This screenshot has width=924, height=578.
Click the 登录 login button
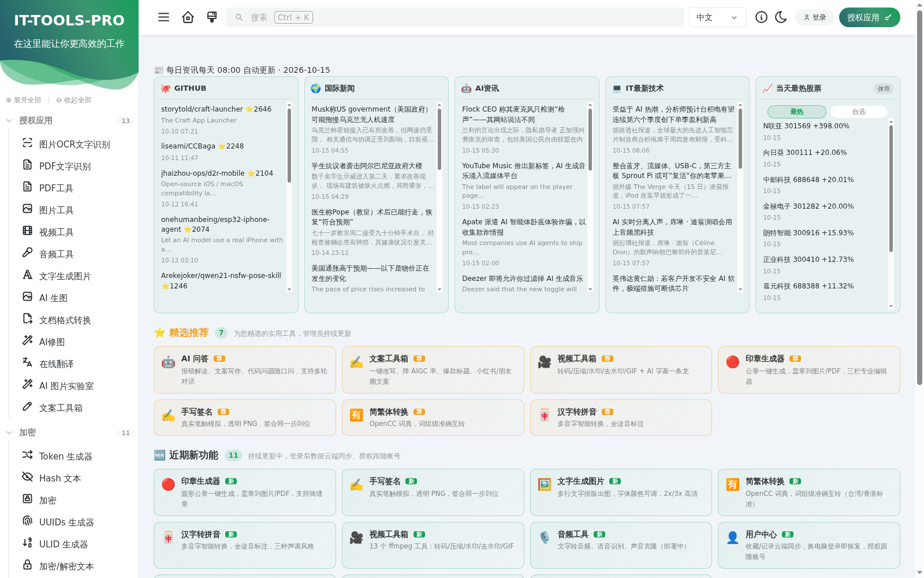[815, 17]
